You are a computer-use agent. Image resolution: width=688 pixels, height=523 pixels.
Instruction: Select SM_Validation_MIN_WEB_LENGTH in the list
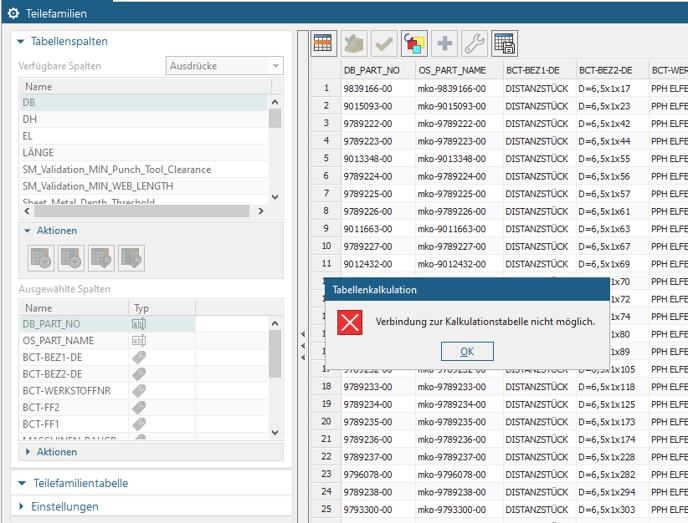pos(144,186)
